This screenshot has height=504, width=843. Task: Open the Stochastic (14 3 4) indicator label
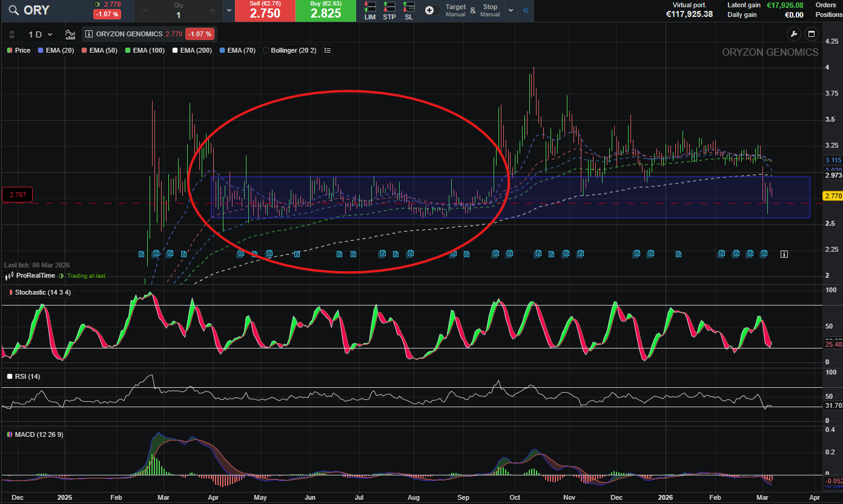click(x=42, y=292)
